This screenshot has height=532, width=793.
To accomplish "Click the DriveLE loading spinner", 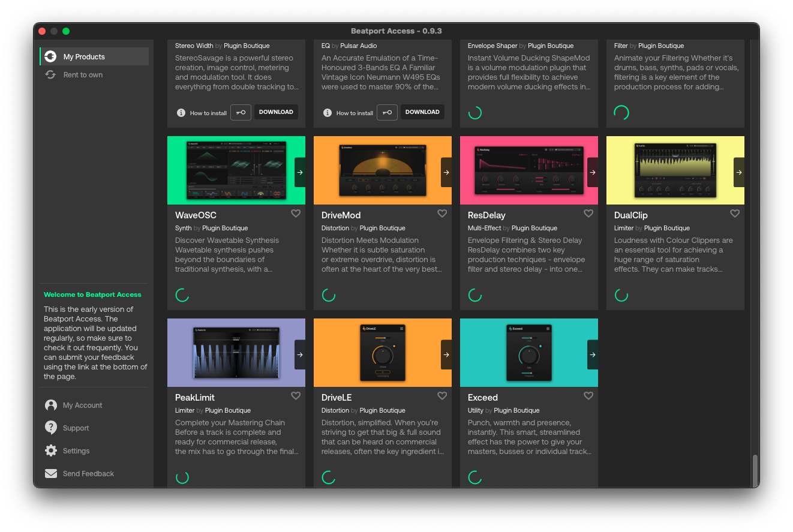I will click(x=329, y=477).
